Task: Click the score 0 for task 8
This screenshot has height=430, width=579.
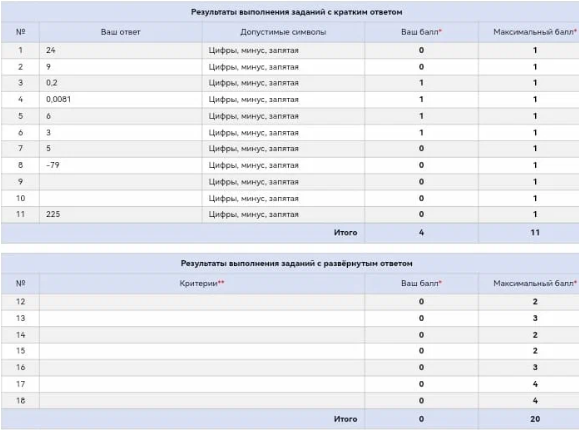Action: pyautogui.click(x=421, y=165)
